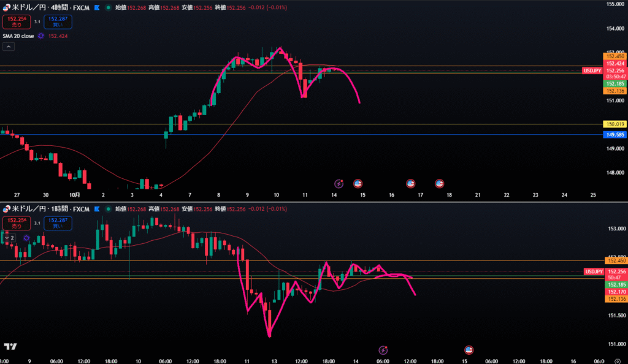Click the TradingView logo in the bottom-left corner
Viewport: 628px width, 364px height.
click(x=10, y=347)
